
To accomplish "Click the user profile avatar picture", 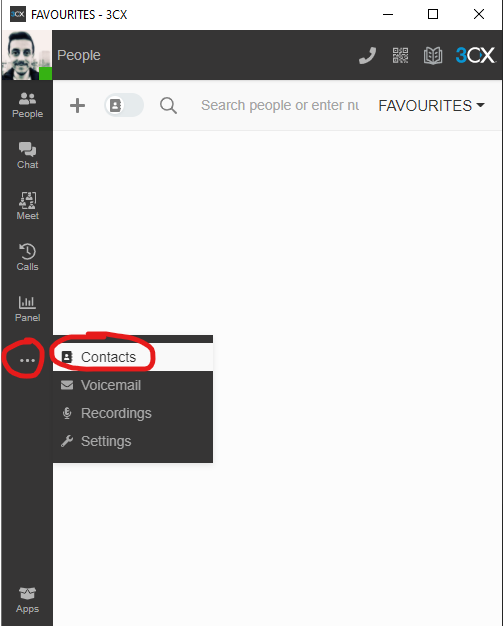I will pyautogui.click(x=27, y=55).
